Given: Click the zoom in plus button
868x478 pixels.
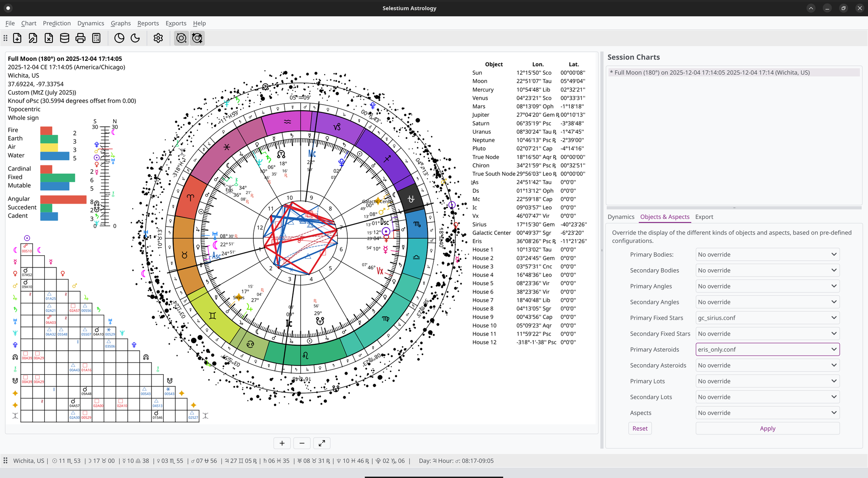Looking at the screenshot, I should point(282,443).
